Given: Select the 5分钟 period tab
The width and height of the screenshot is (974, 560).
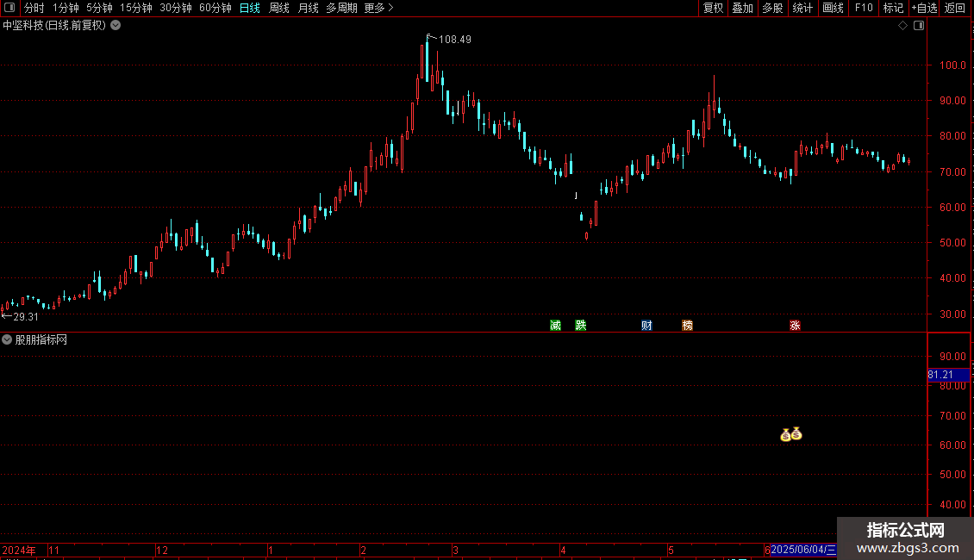Looking at the screenshot, I should pyautogui.click(x=99, y=8).
